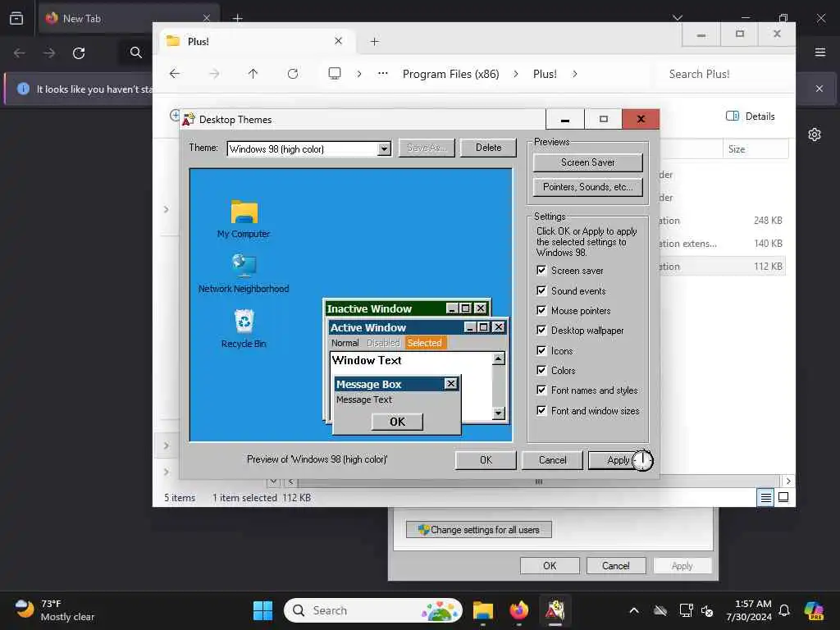This screenshot has height=630, width=840.
Task: Uncheck the Colors setting
Action: click(541, 370)
